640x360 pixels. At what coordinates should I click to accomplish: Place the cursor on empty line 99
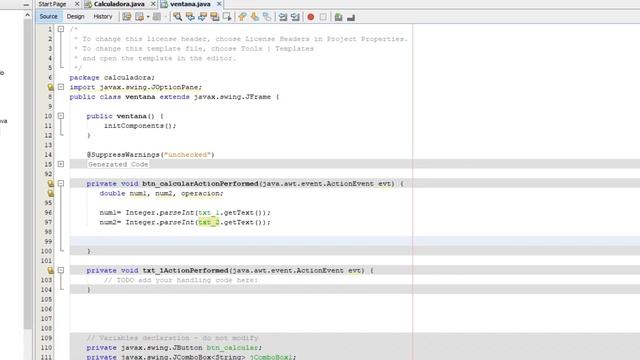click(355, 241)
